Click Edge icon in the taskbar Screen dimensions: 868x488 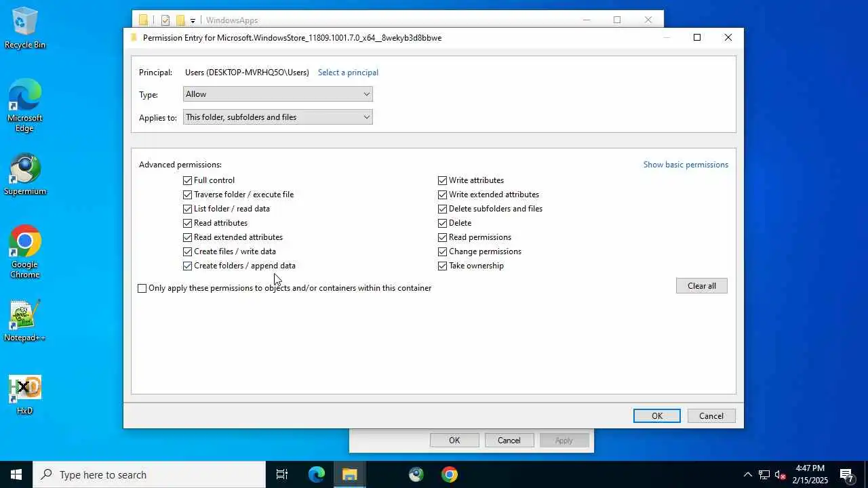tap(317, 474)
